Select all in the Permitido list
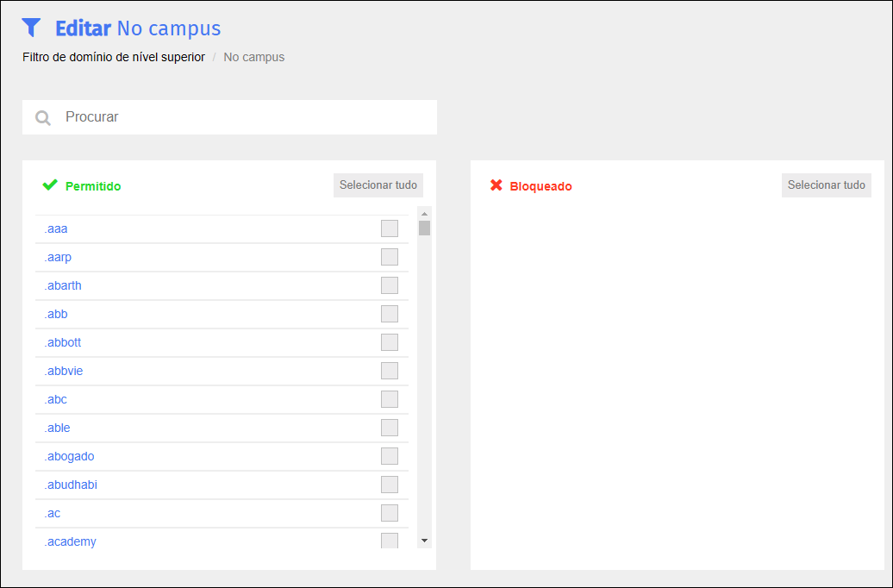The width and height of the screenshot is (893, 588). pyautogui.click(x=378, y=185)
